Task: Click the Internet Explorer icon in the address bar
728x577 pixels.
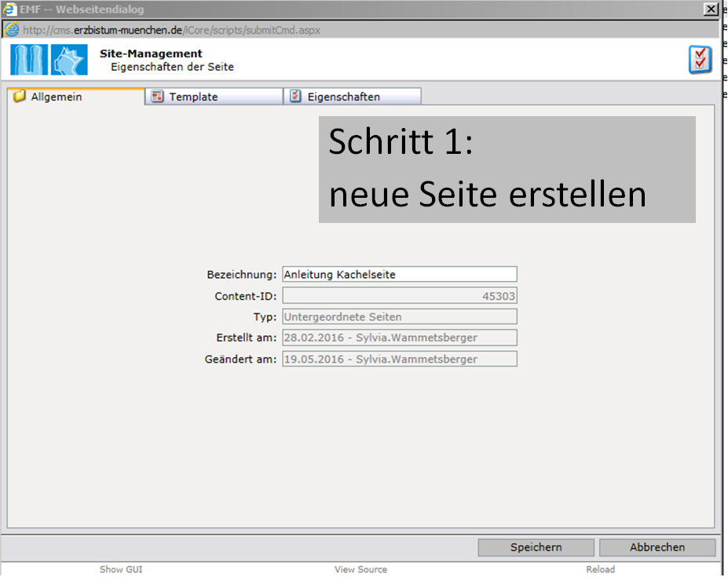Action: [12, 30]
